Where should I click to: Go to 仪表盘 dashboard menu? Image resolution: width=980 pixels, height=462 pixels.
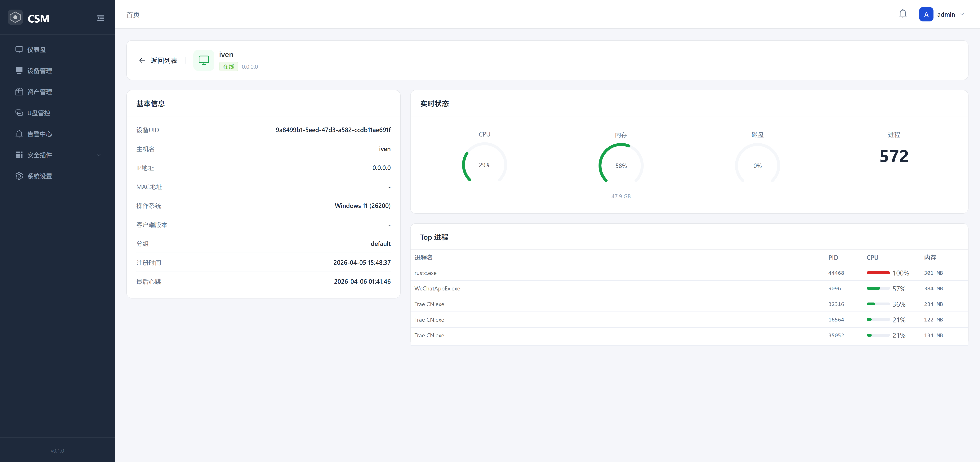coord(36,50)
